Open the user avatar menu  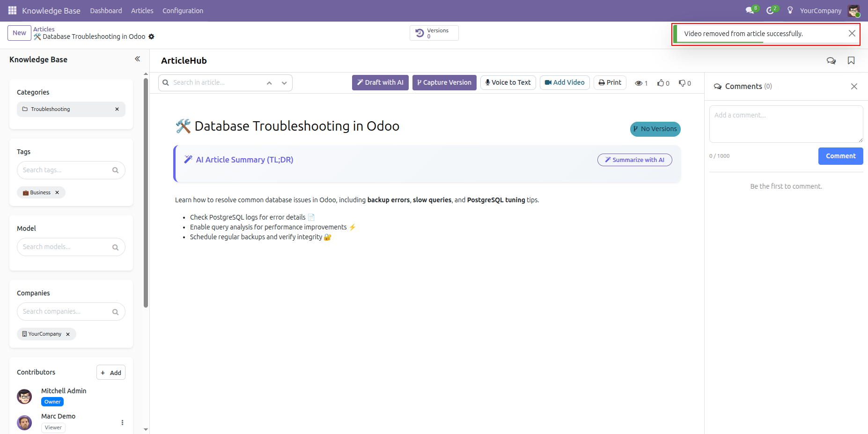[x=854, y=10]
